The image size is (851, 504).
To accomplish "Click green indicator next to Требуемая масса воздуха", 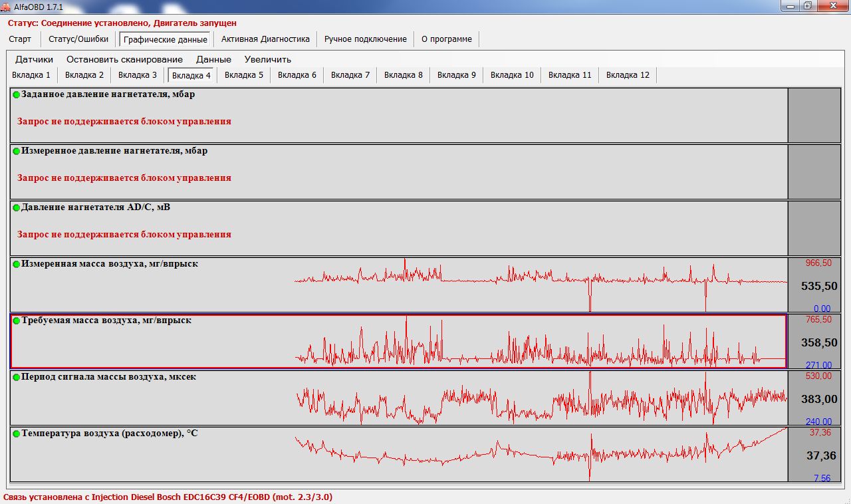I will point(17,321).
